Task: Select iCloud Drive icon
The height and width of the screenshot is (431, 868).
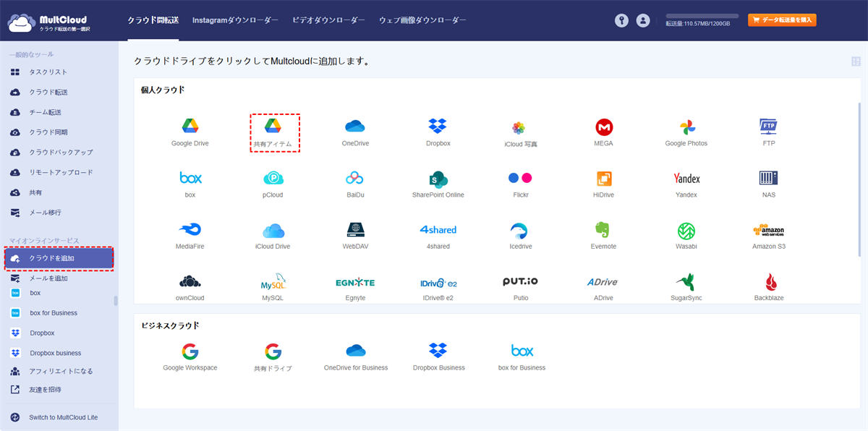Action: 273,231
